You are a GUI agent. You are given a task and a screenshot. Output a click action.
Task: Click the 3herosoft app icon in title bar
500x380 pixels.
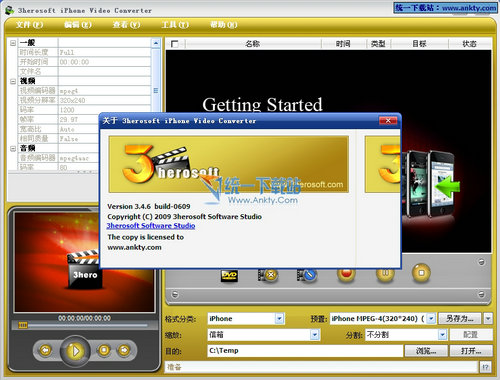click(9, 10)
